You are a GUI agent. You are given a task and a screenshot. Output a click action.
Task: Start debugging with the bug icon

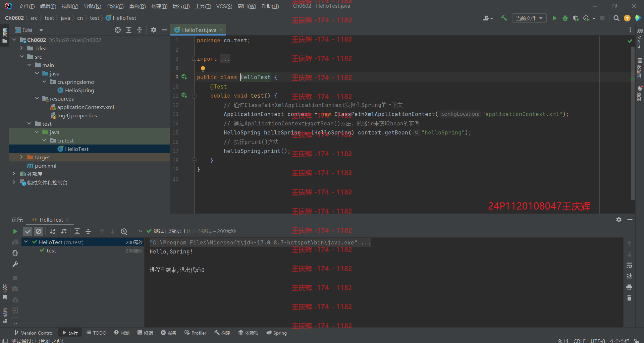565,18
